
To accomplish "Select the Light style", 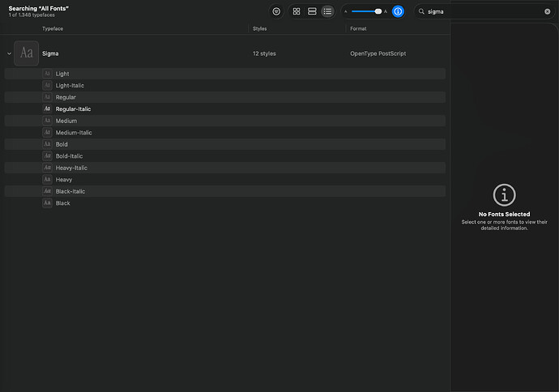I will (x=225, y=74).
